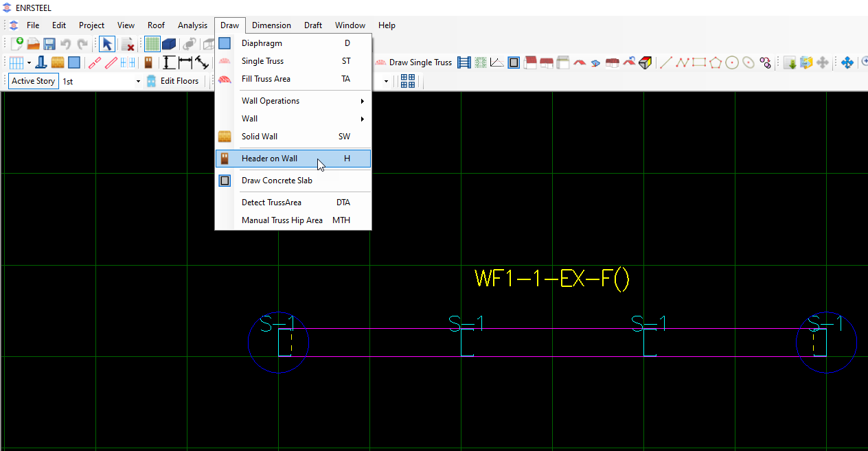Open the Dimension menu
Viewport: 868px width, 451px height.
(271, 25)
